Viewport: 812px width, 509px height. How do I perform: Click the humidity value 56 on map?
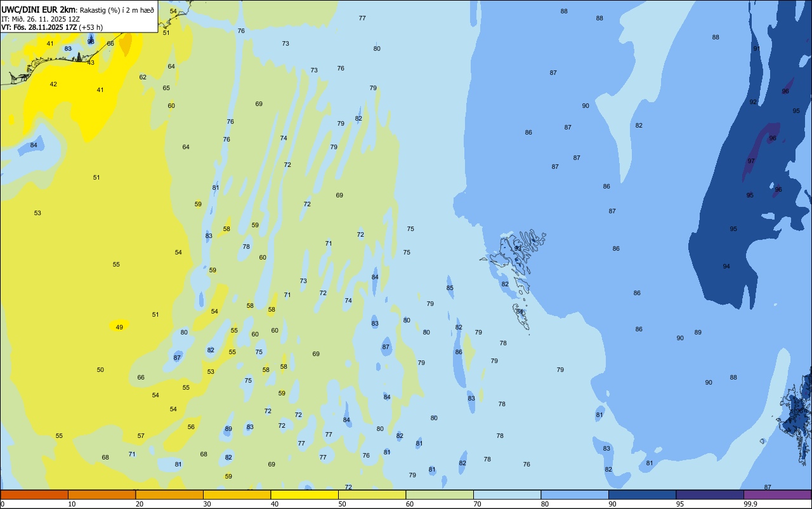tap(191, 427)
